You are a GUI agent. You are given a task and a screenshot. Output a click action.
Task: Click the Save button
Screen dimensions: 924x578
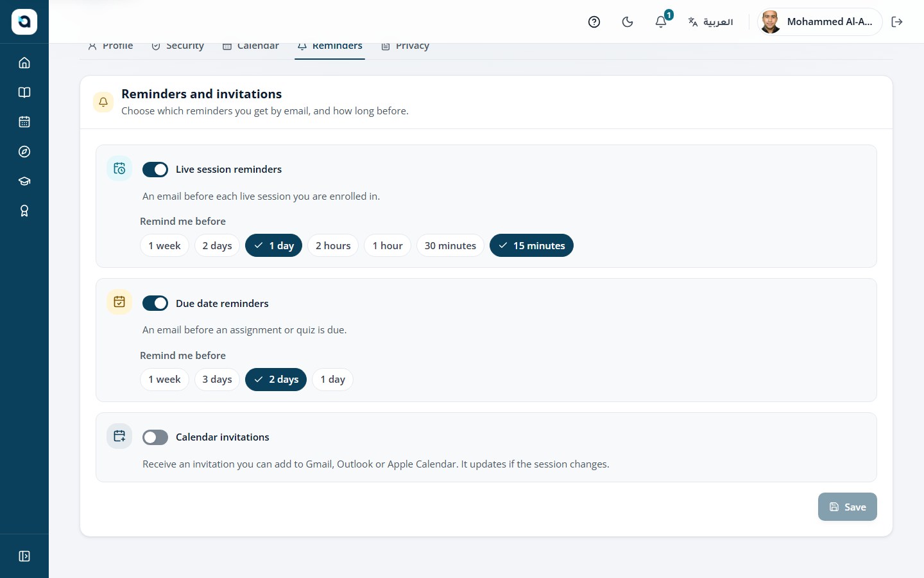(847, 507)
